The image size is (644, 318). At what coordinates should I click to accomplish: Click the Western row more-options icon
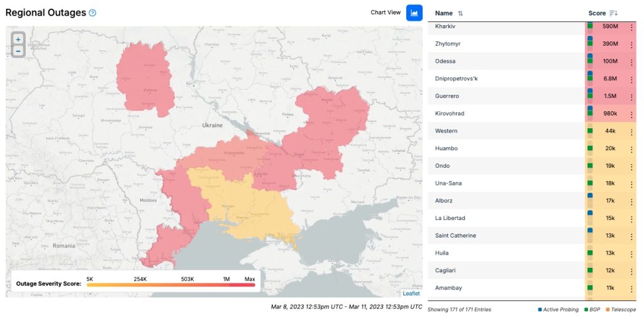pyautogui.click(x=631, y=131)
